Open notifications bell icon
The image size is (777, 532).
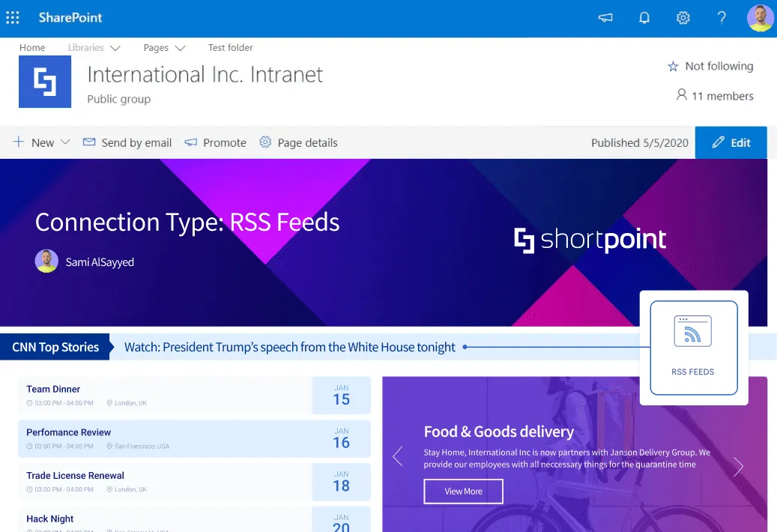coord(644,18)
